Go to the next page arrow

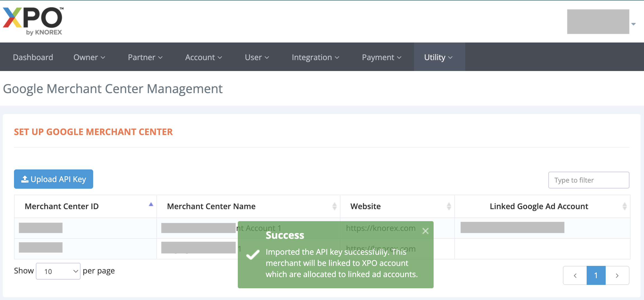(617, 275)
